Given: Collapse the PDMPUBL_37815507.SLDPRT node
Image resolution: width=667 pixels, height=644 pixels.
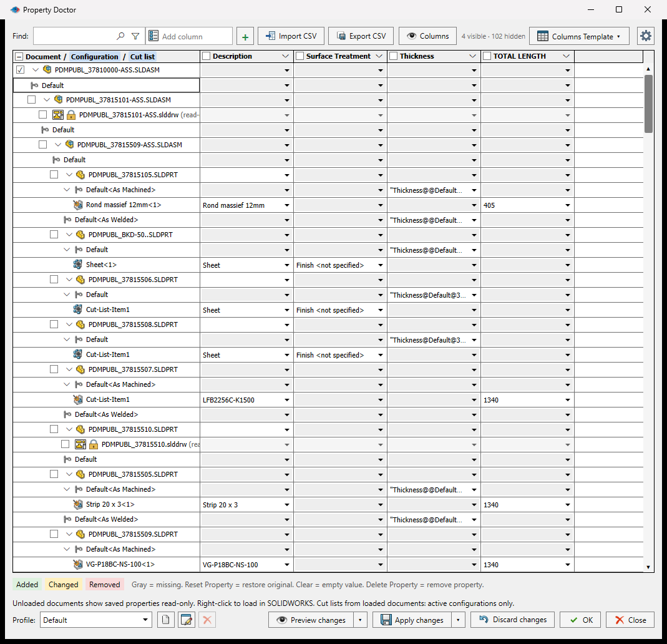Looking at the screenshot, I should 69,369.
